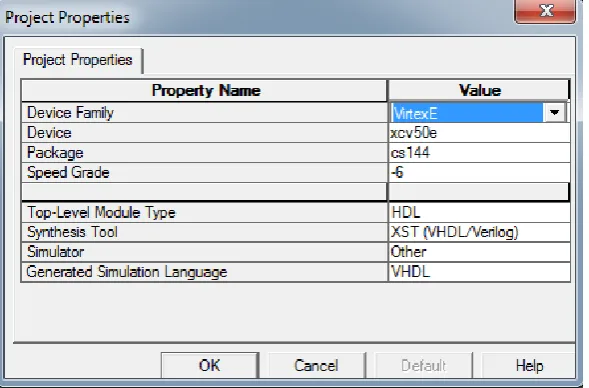Open the Device Family dropdown arrow
This screenshot has width=589, height=388.
554,112
